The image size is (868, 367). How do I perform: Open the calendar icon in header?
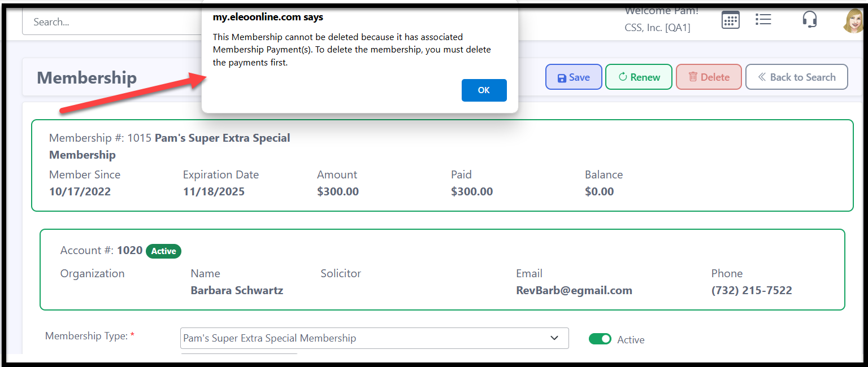click(731, 20)
